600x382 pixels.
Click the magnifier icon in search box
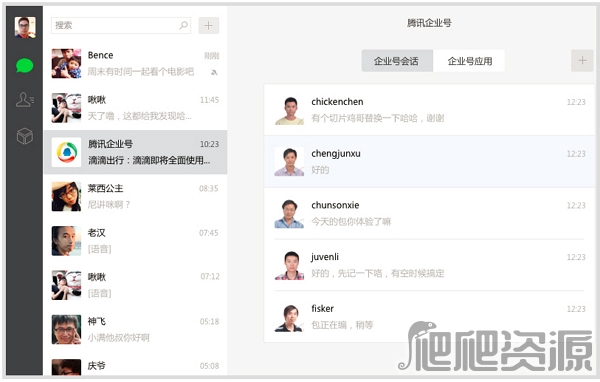pos(183,25)
